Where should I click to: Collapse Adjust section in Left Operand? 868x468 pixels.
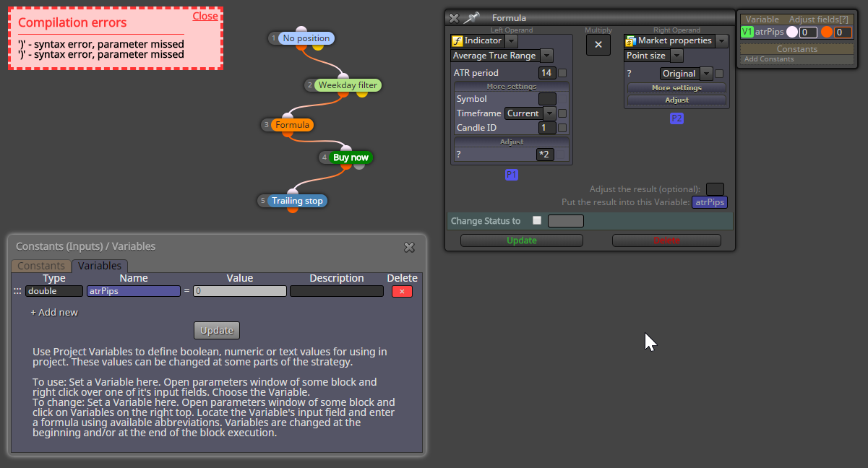(x=511, y=142)
